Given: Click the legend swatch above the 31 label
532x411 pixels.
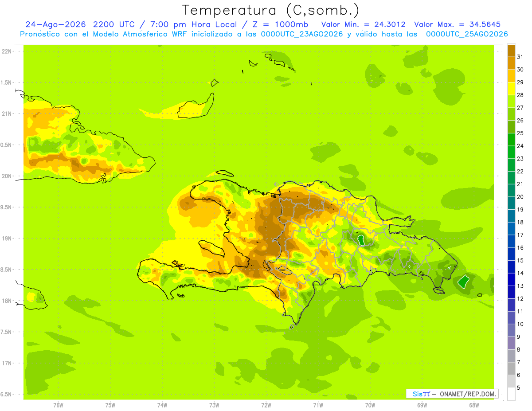Looking at the screenshot, I should pos(511,51).
